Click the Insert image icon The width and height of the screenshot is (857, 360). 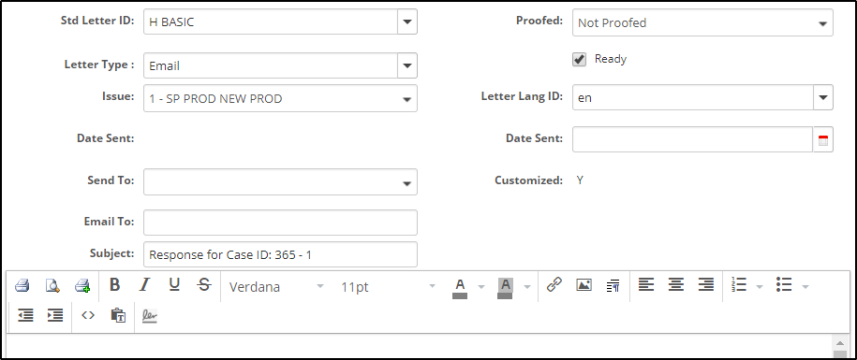(x=584, y=285)
